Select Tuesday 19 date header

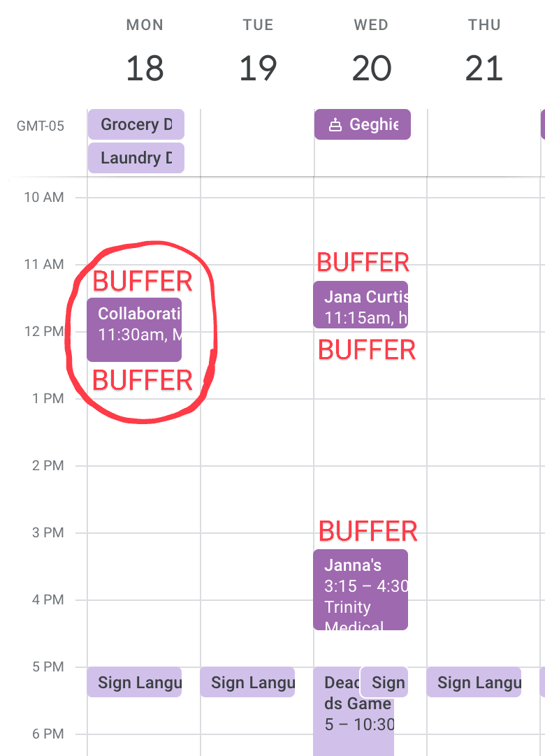coord(258,68)
